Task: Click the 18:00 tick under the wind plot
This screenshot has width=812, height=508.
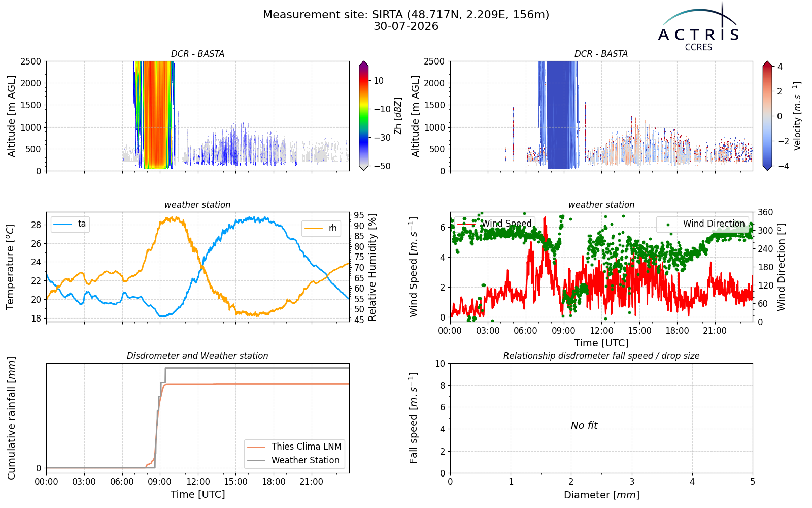Action: coord(677,331)
